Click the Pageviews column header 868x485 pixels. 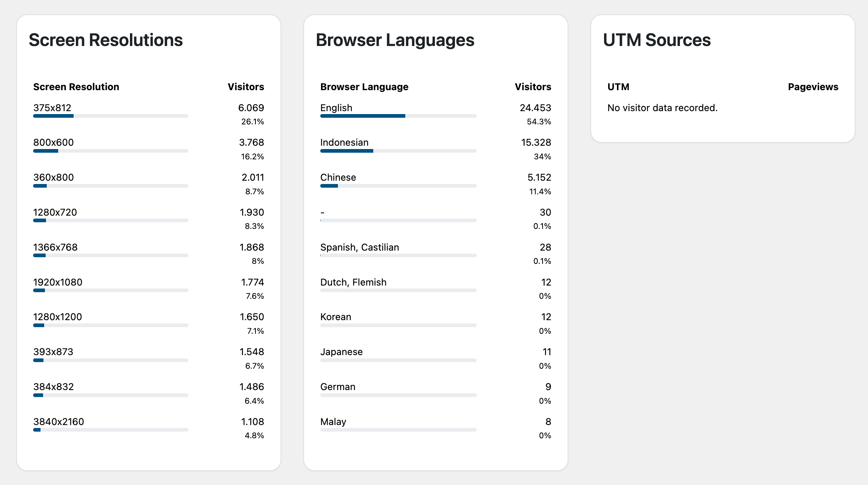(x=813, y=87)
